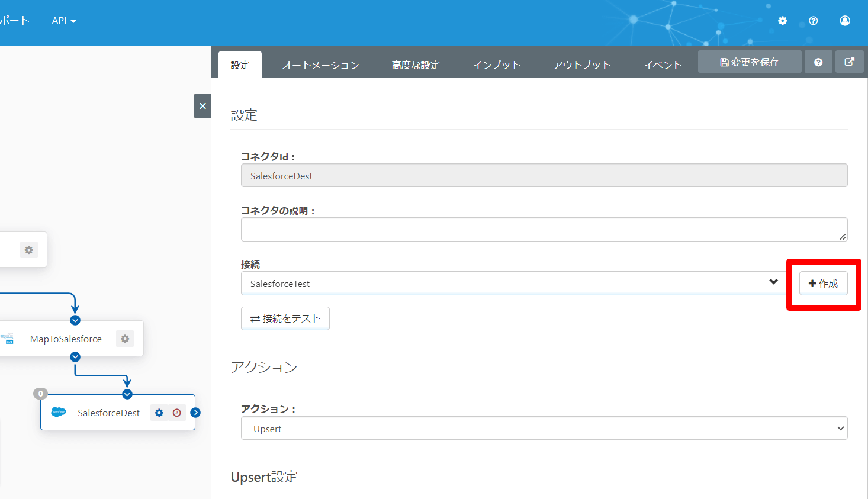The image size is (868, 499).
Task: Click the SalesforceDest output arrow port
Action: point(195,413)
